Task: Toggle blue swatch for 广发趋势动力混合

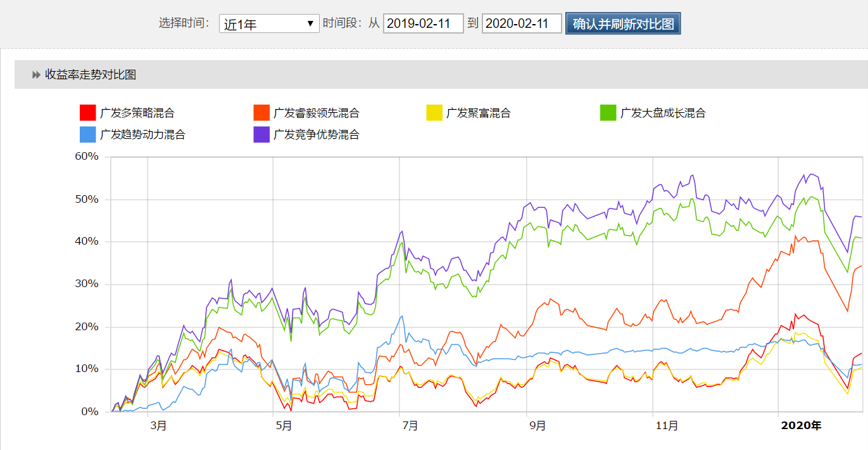Action: [87, 134]
